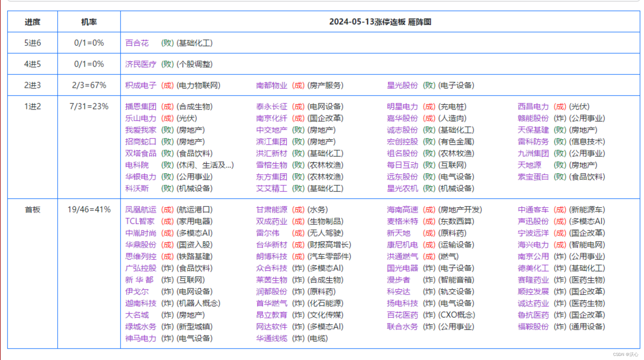Click the 迦南科技 link
The height and width of the screenshot is (360, 644).
(141, 303)
